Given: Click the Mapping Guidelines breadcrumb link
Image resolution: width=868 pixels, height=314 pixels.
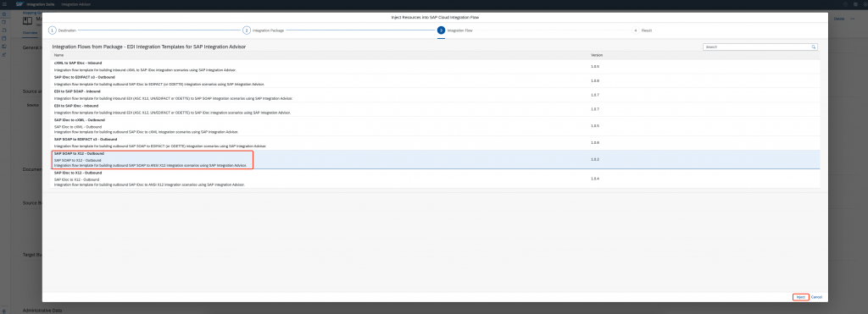Looking at the screenshot, I should [x=32, y=12].
